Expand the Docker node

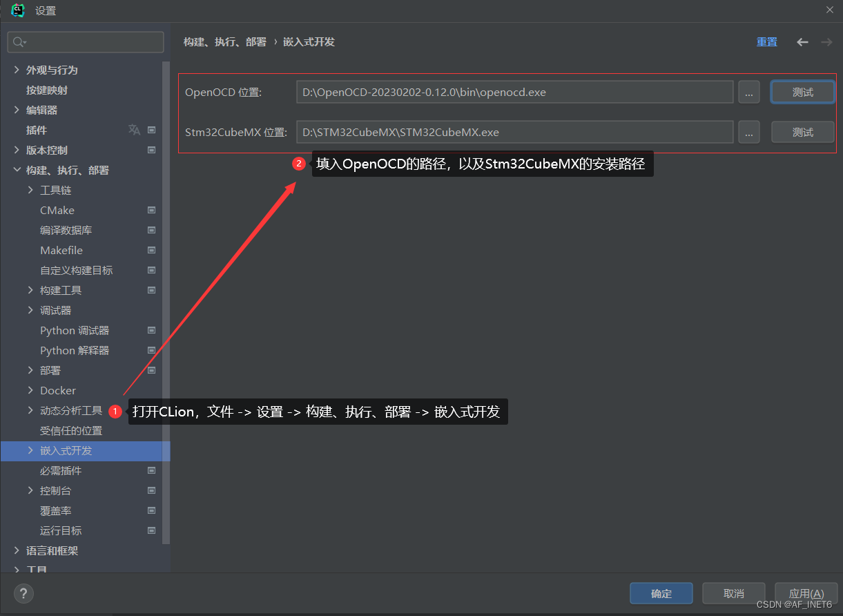pyautogui.click(x=30, y=390)
